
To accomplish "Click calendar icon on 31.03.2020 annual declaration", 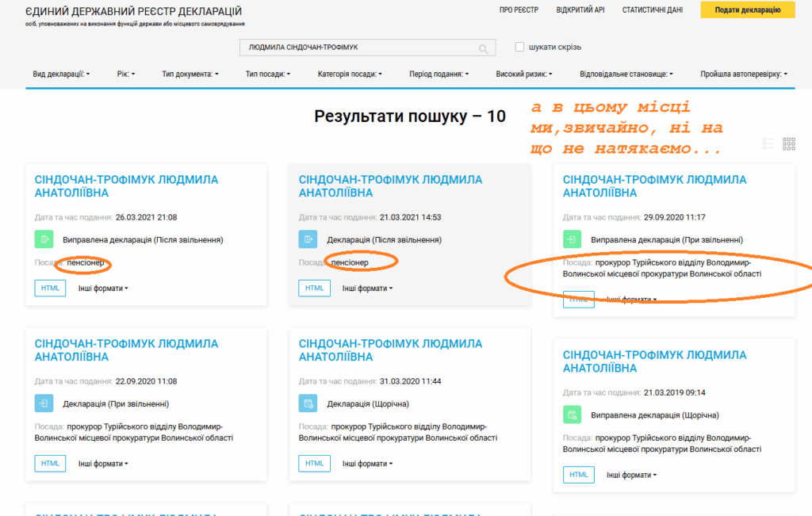I will (308, 403).
